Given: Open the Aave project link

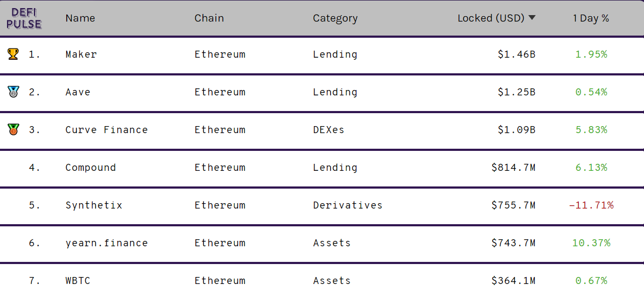Looking at the screenshot, I should 78,92.
